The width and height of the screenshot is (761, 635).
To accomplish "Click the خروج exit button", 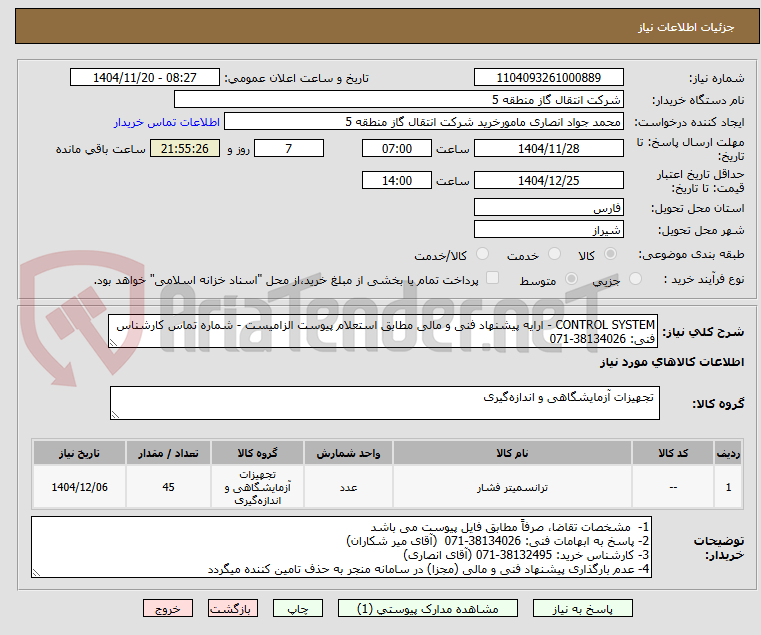I will pos(168,608).
